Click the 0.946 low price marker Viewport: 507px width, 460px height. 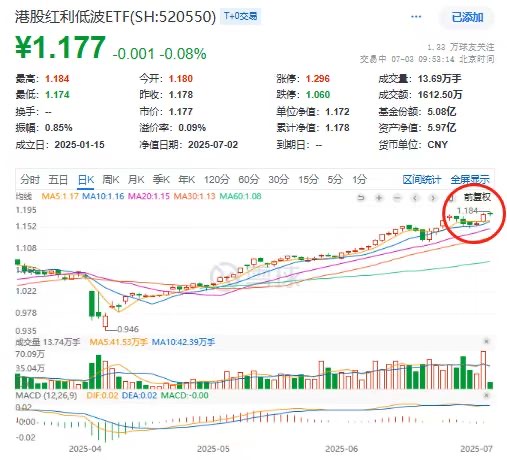coord(128,329)
